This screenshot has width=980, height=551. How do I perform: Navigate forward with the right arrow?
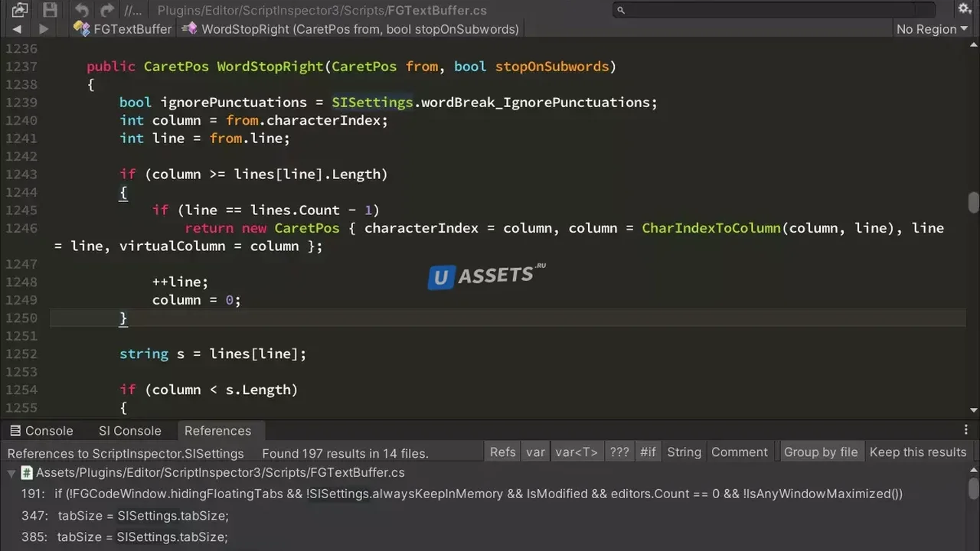[x=44, y=29]
